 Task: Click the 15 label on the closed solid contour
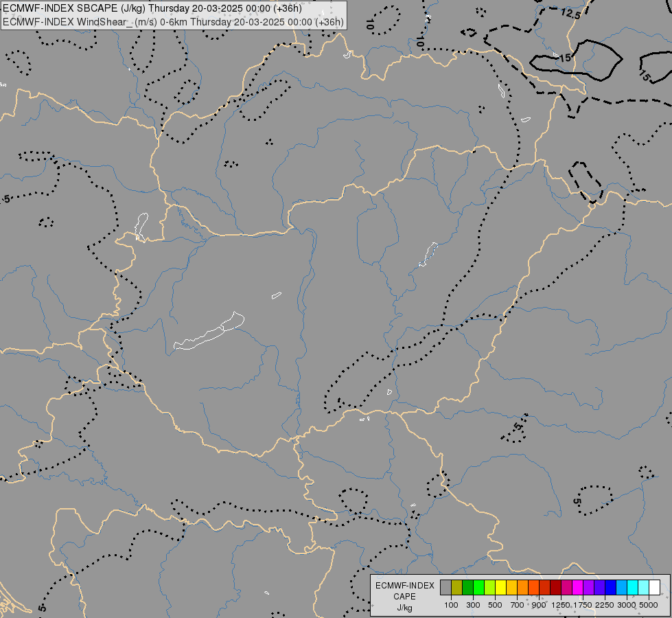(x=566, y=58)
